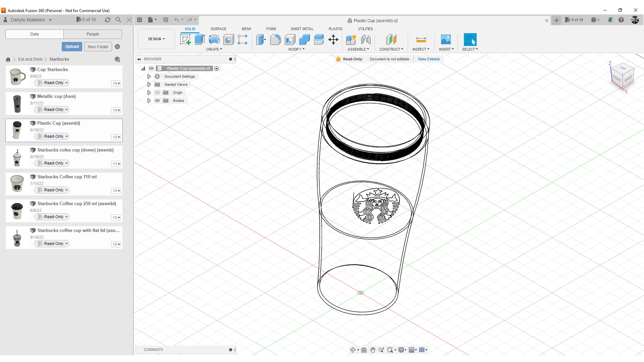The height and width of the screenshot is (362, 644).
Task: Select the Rectangular Pattern tool
Action: [243, 40]
